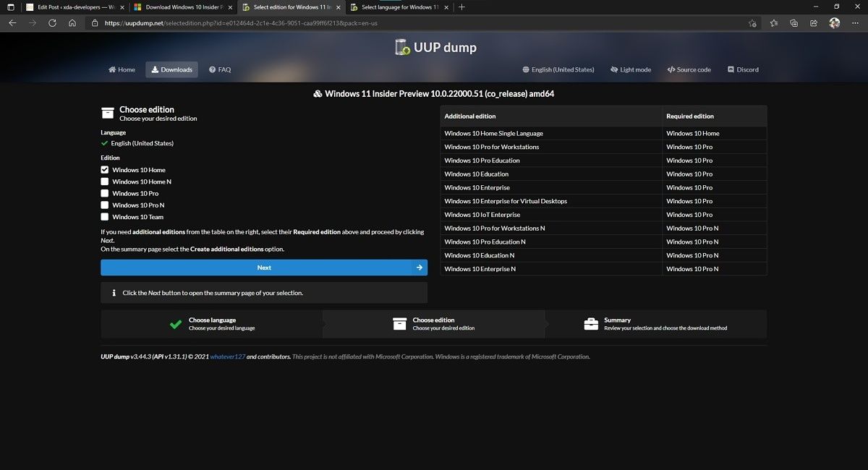Open the whatever127 author link
868x470 pixels.
click(x=228, y=356)
